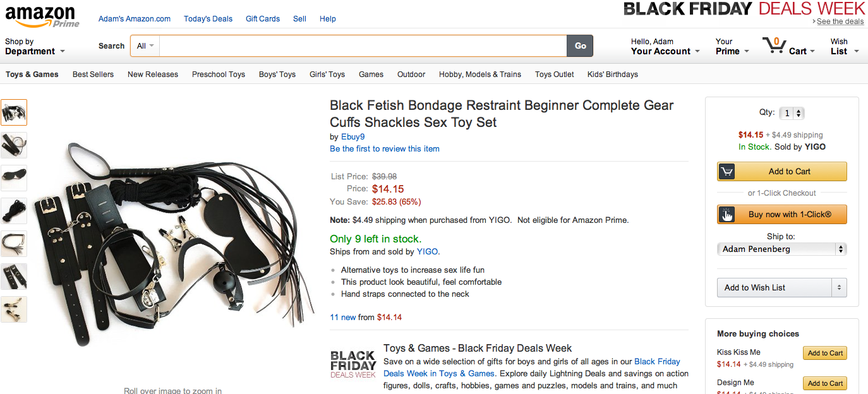This screenshot has width=868, height=394.
Task: Click into the search text field
Action: click(363, 46)
